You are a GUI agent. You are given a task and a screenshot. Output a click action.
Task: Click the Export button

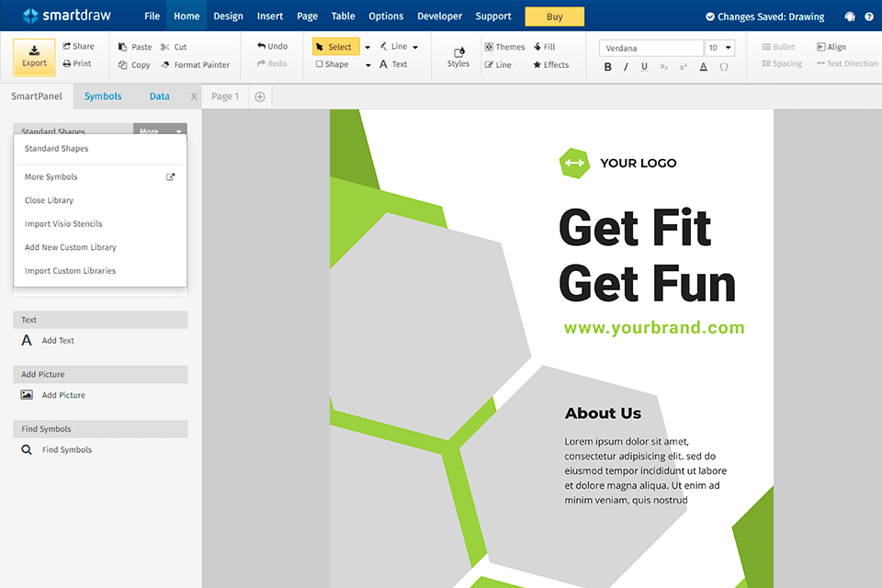tap(34, 56)
